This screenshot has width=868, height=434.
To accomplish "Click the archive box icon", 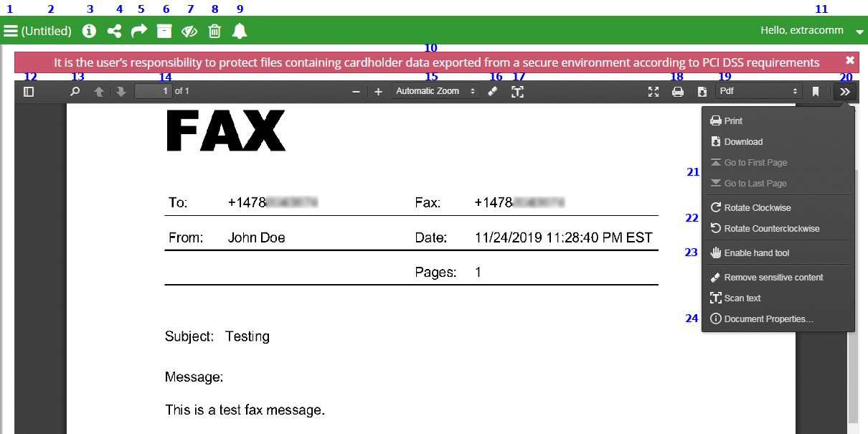I will [x=164, y=31].
